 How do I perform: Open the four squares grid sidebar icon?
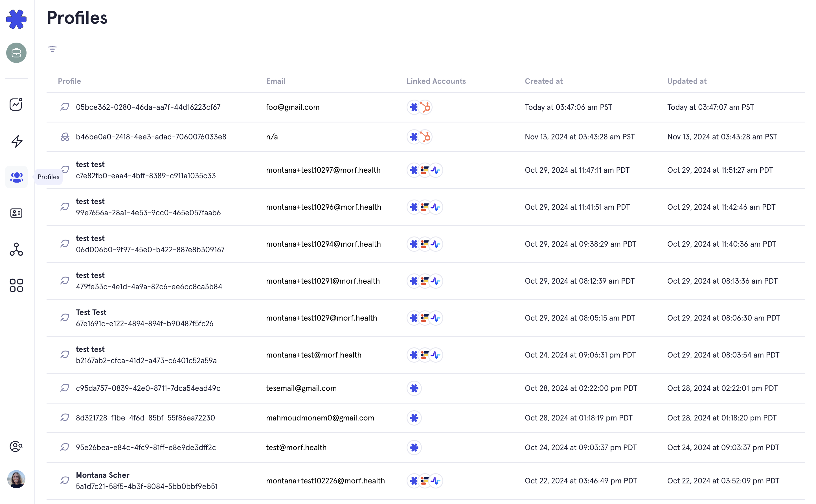(x=16, y=285)
